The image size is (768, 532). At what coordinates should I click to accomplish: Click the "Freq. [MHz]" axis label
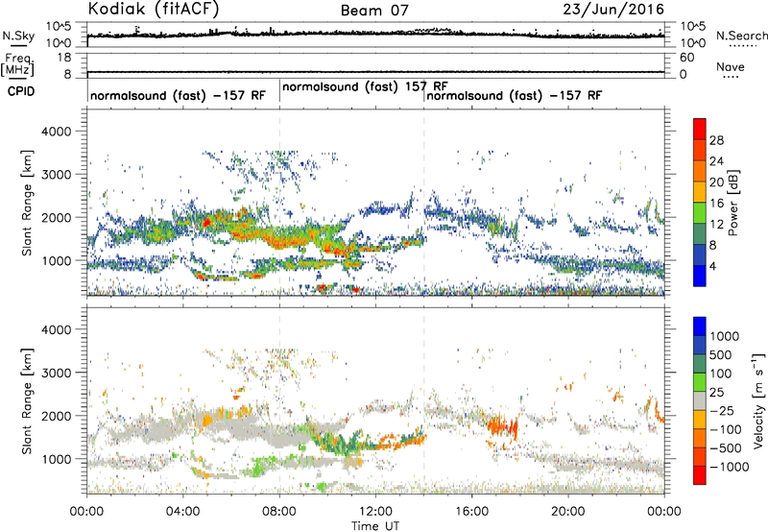(17, 65)
